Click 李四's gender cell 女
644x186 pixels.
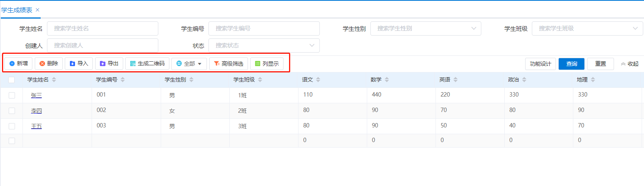tap(172, 111)
